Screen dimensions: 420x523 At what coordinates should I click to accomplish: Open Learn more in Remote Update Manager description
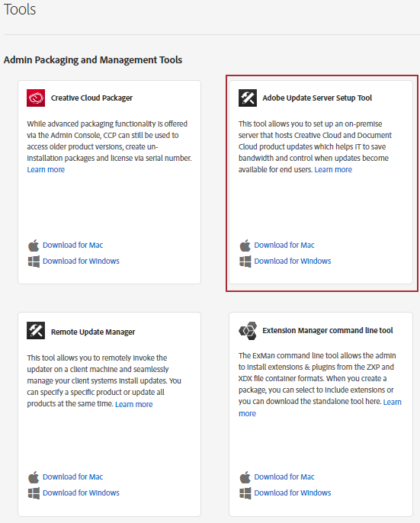tap(133, 404)
